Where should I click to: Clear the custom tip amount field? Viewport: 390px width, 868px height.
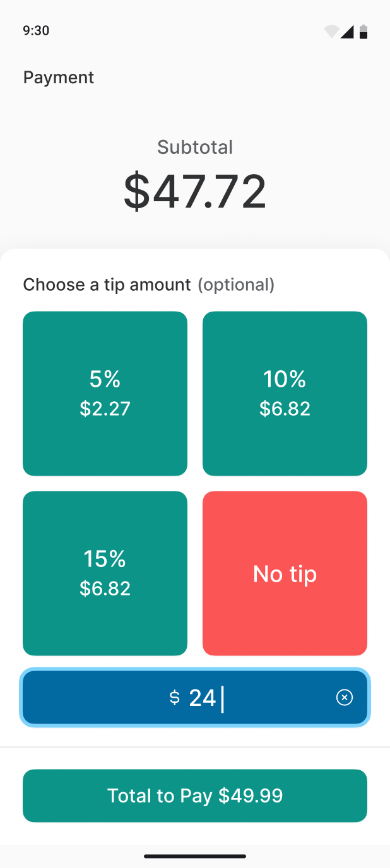click(345, 697)
